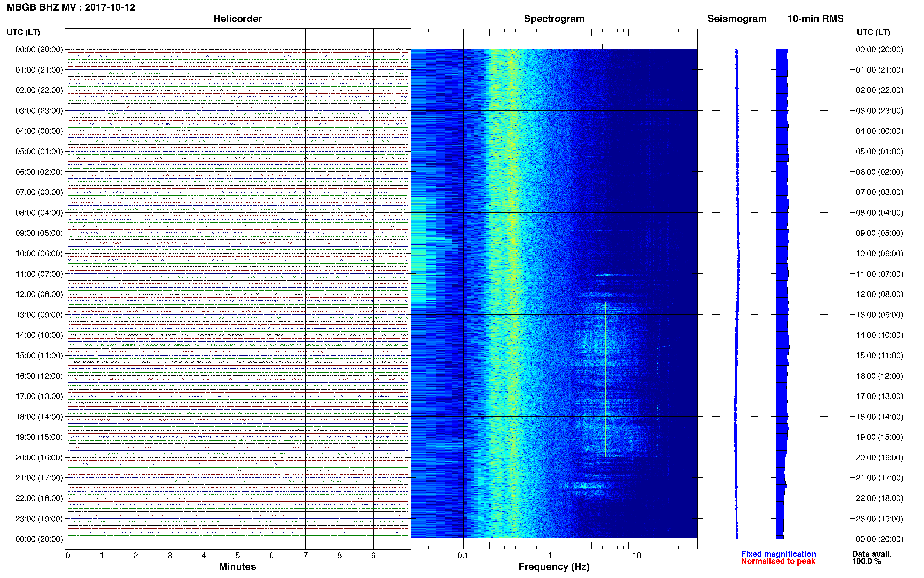
Task: Click 'UTC (LT)' label beside the Helicorder
Action: coord(23,32)
